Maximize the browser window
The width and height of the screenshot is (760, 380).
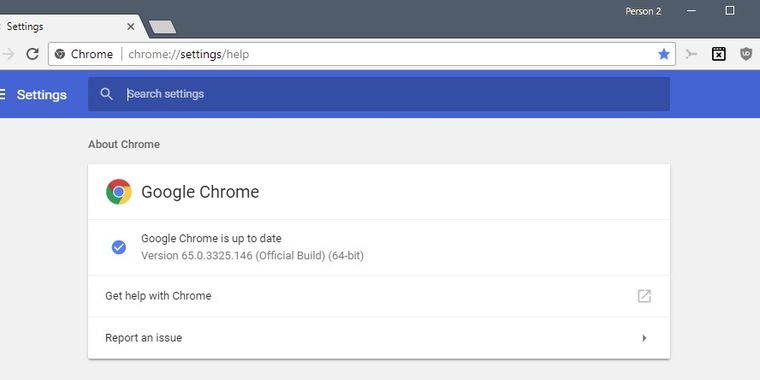pos(729,11)
